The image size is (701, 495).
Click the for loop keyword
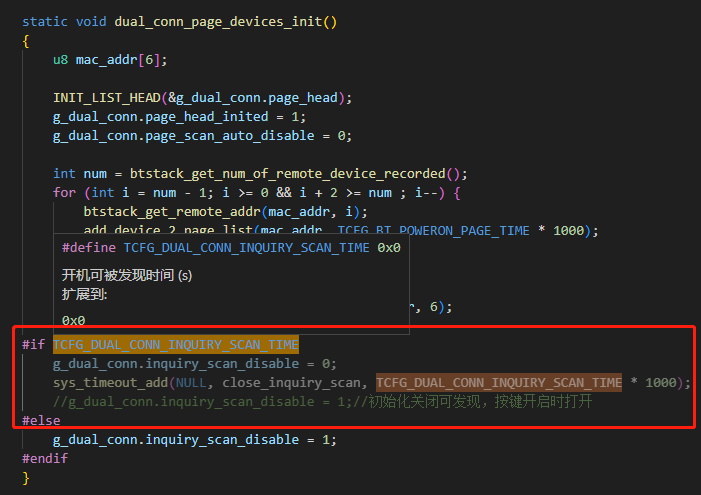tap(64, 193)
